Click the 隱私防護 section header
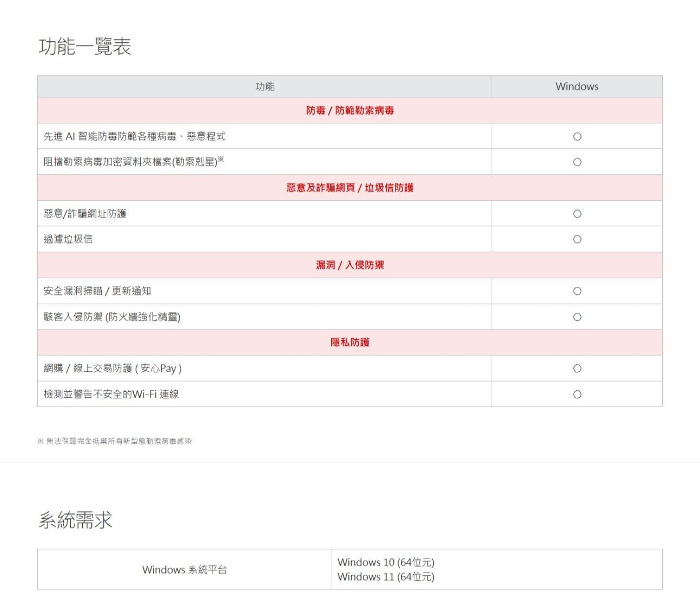The image size is (700, 612). coord(349,343)
